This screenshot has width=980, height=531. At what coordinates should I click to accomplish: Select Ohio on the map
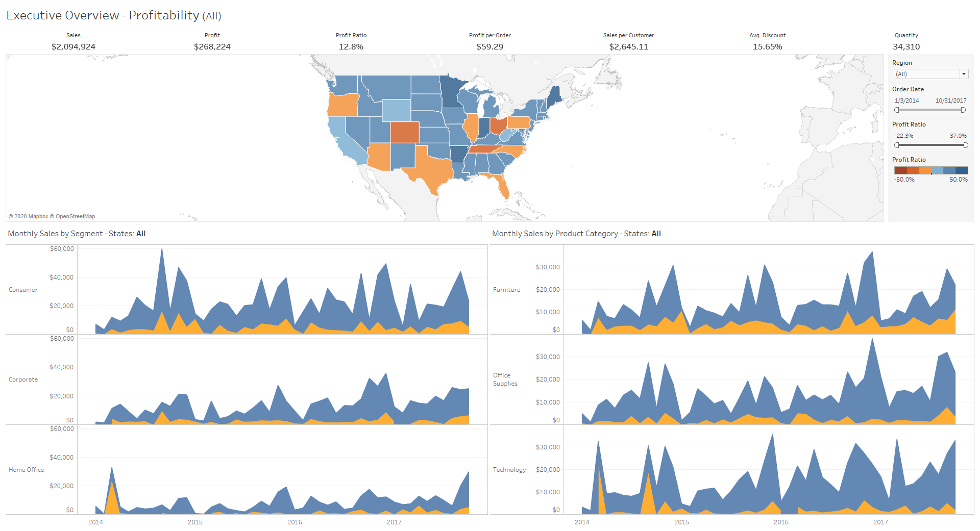pyautogui.click(x=498, y=125)
